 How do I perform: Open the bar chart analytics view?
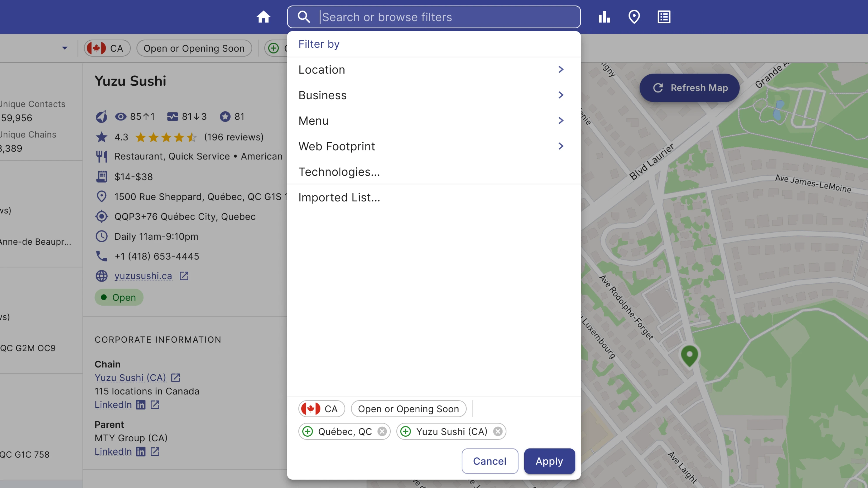click(604, 17)
